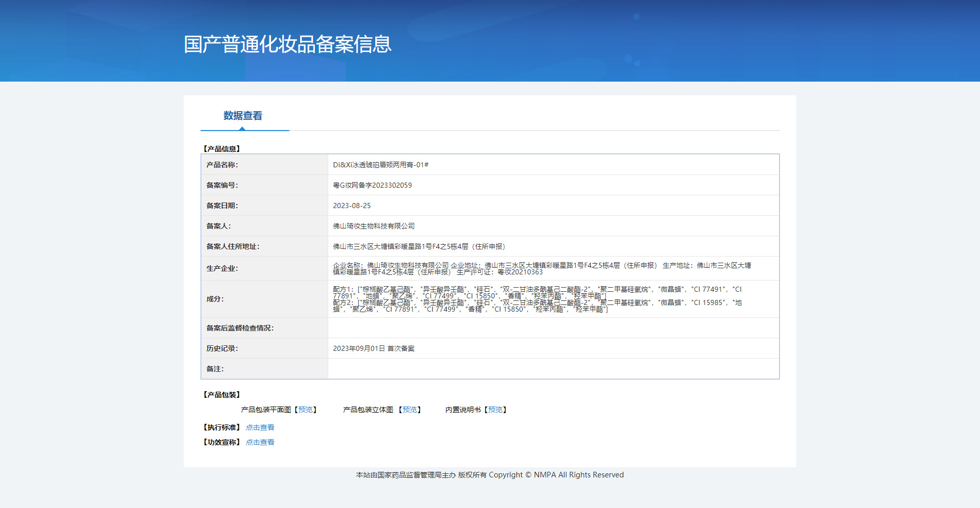Click the 产品包装立体图 label text
Image resolution: width=980 pixels, height=508 pixels.
pyautogui.click(x=368, y=410)
